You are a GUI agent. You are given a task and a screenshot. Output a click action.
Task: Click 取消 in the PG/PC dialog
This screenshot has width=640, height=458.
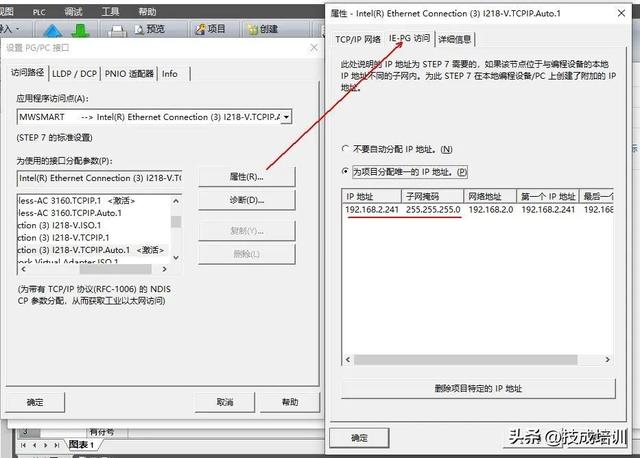pyautogui.click(x=225, y=402)
